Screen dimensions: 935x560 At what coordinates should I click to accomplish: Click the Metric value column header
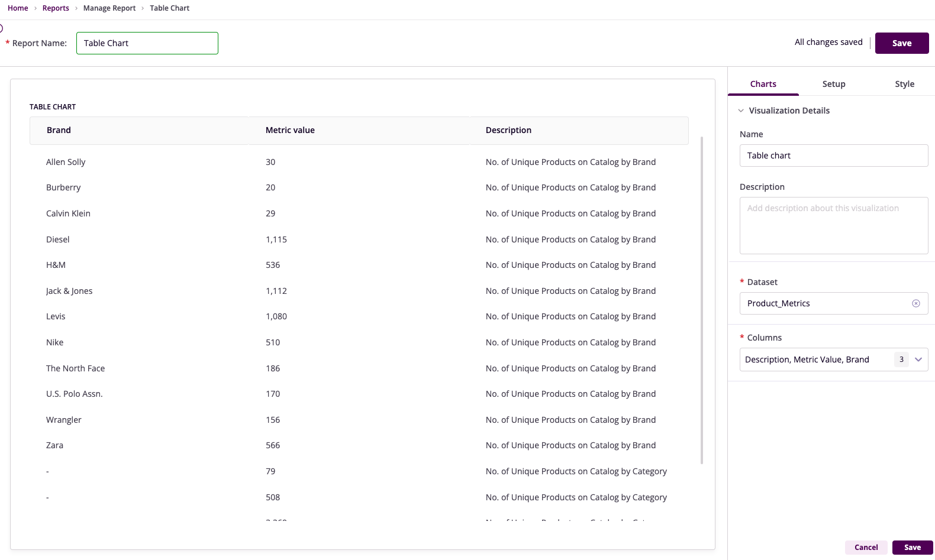click(290, 130)
